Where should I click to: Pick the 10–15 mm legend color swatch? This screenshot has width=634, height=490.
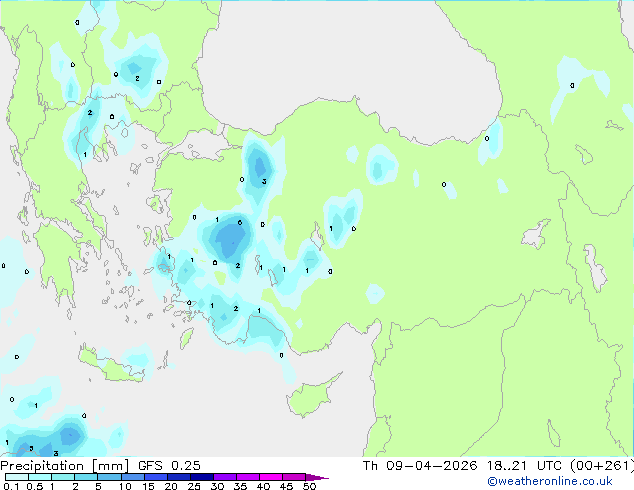point(133,477)
